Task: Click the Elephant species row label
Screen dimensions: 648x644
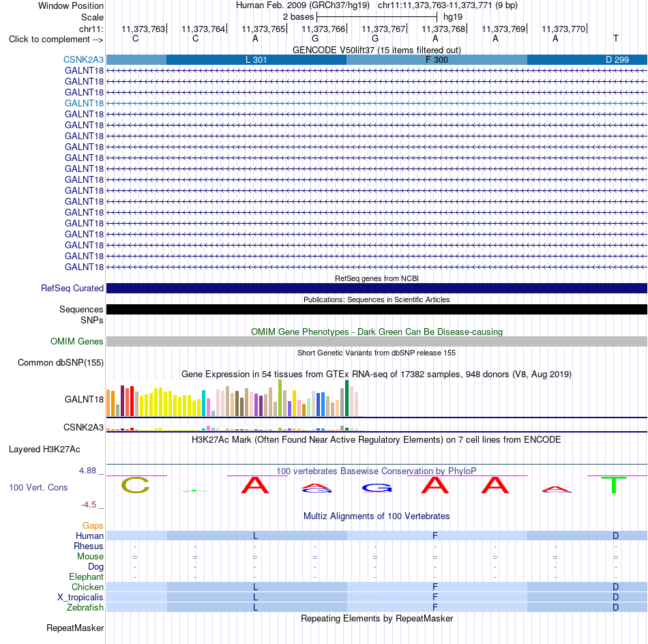Action: (86, 576)
